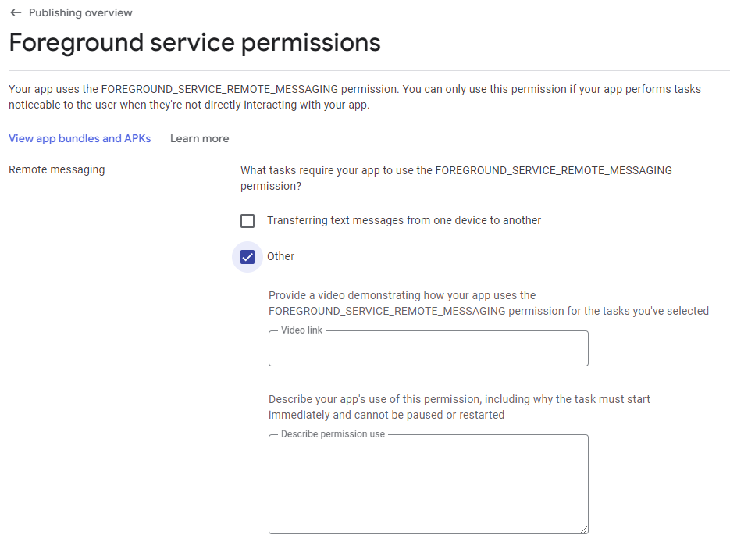Click the Describe your app's use instruction
The width and height of the screenshot is (730, 560).
tap(459, 407)
